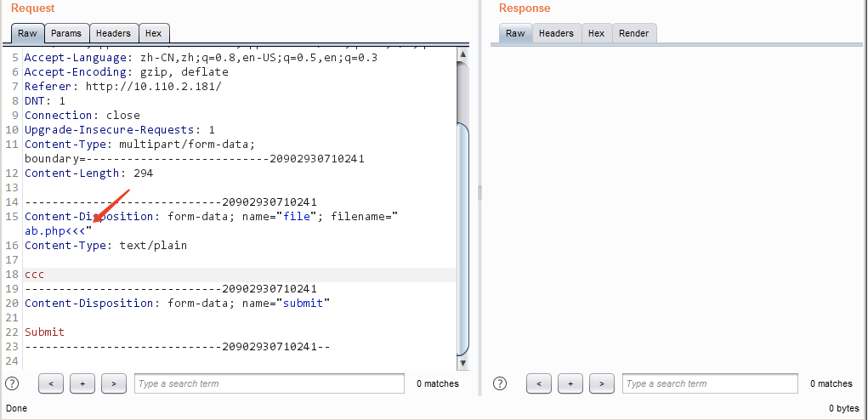Click the name="submit" form-data field

click(286, 304)
